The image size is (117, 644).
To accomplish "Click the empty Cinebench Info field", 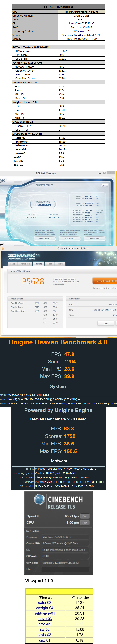I will tap(65, 569).
